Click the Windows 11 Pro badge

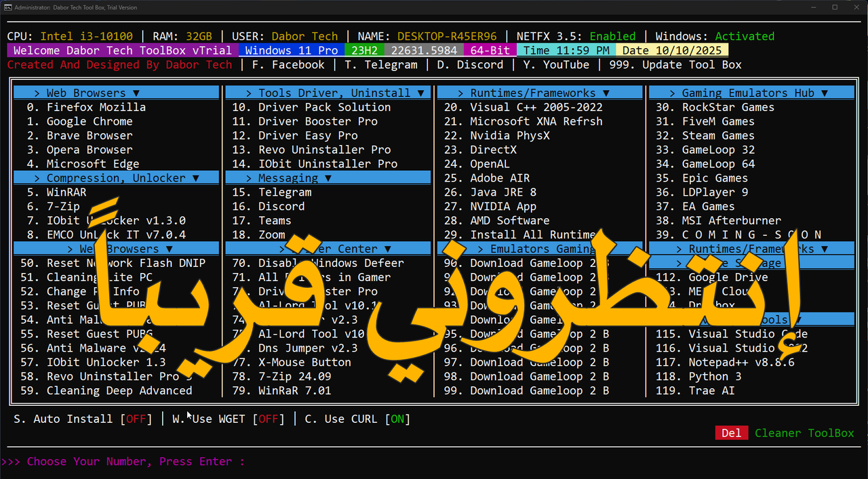[292, 50]
